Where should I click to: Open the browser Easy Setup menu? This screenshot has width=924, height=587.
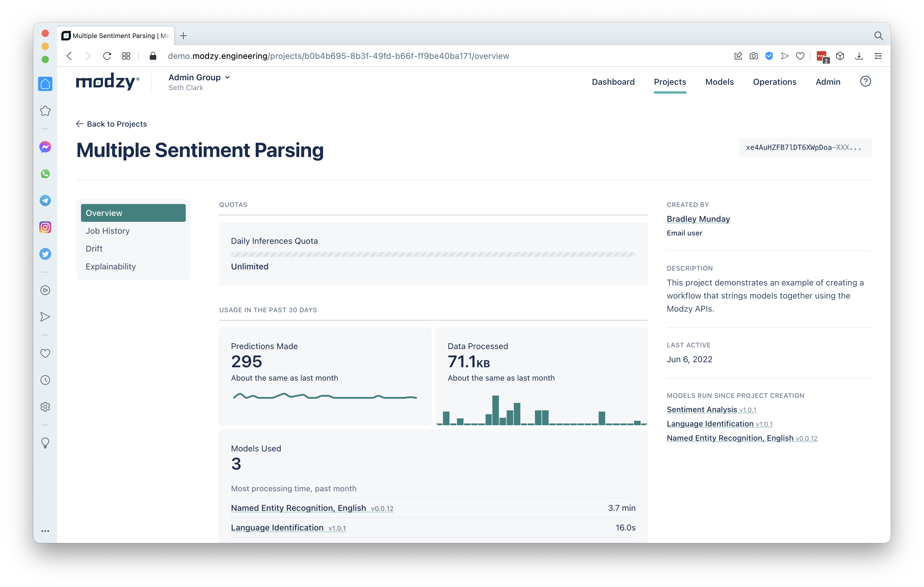(878, 56)
